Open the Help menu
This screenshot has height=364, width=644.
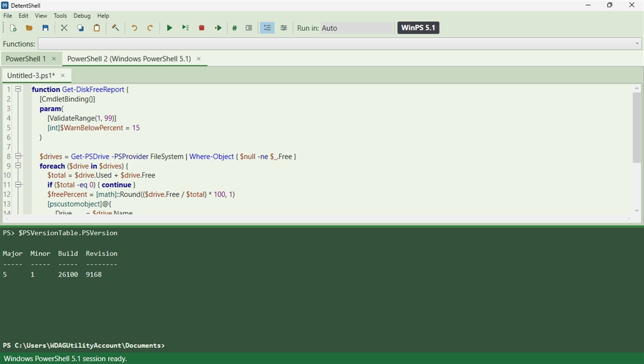[103, 16]
